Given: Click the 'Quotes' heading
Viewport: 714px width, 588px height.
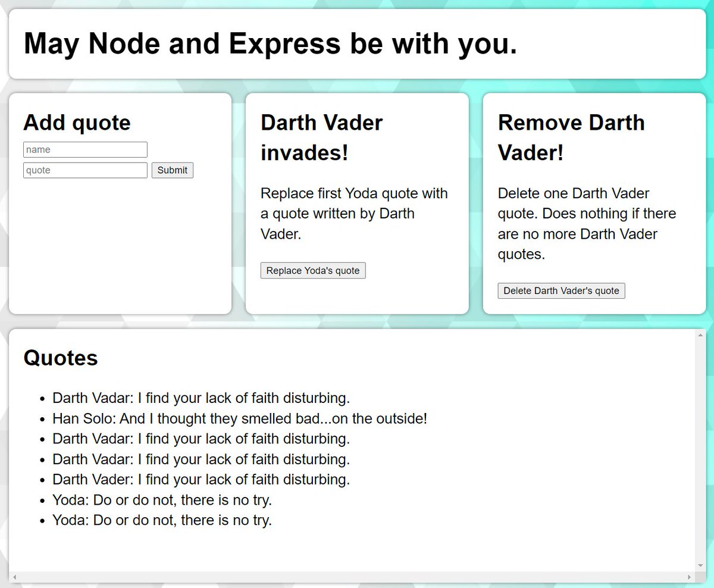Looking at the screenshot, I should (x=61, y=358).
